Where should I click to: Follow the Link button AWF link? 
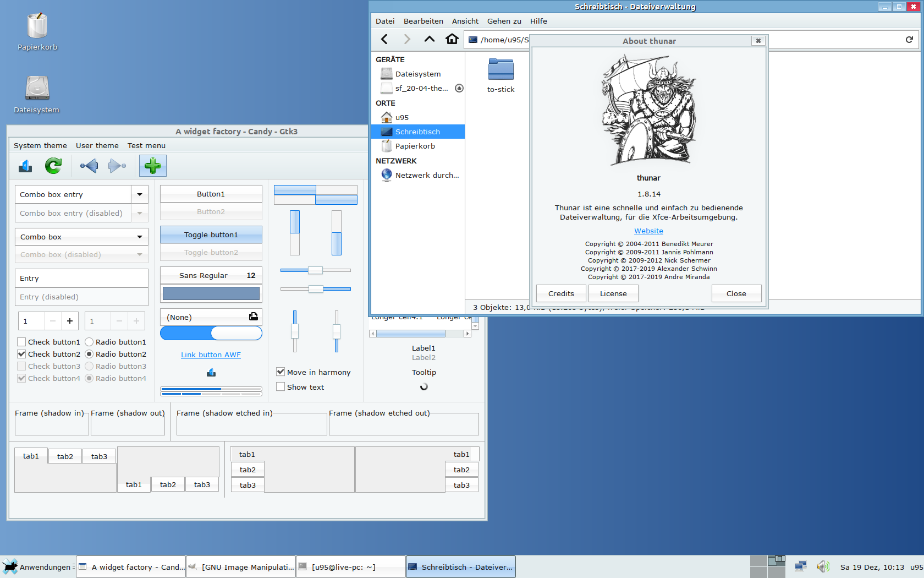(x=211, y=355)
